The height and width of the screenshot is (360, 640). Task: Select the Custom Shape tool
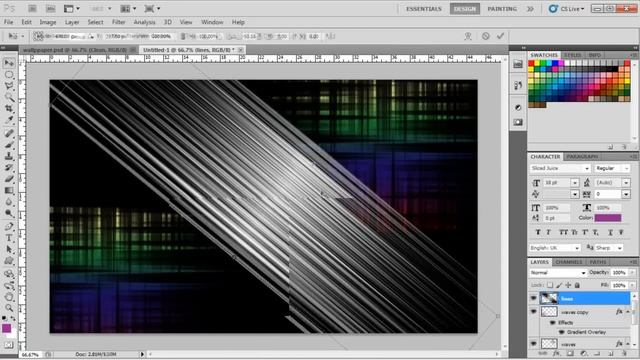coord(9,261)
